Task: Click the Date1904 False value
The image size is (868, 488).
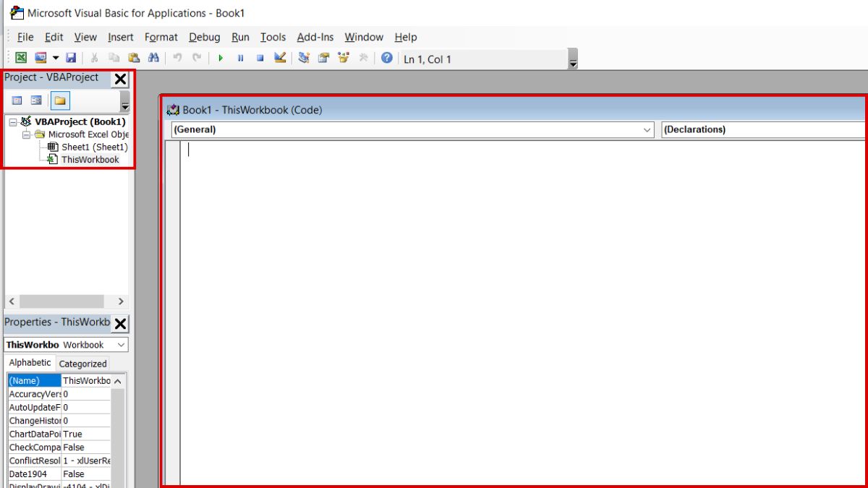Action: [x=86, y=474]
